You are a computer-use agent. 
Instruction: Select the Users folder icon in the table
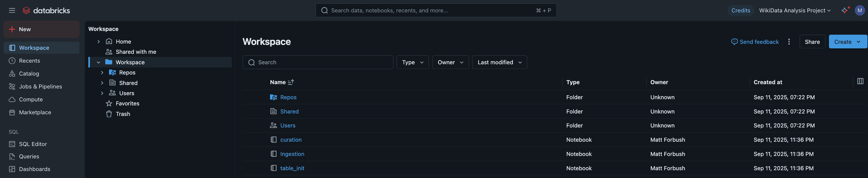tap(273, 125)
